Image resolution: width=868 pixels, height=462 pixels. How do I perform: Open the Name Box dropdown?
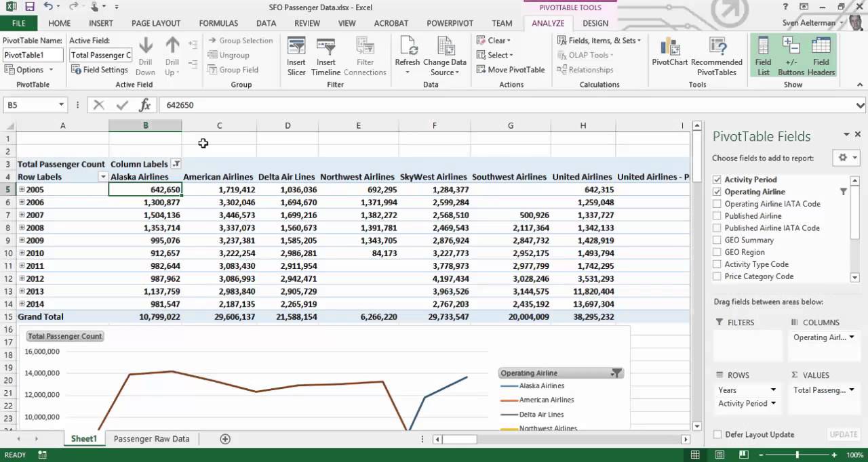pyautogui.click(x=61, y=105)
